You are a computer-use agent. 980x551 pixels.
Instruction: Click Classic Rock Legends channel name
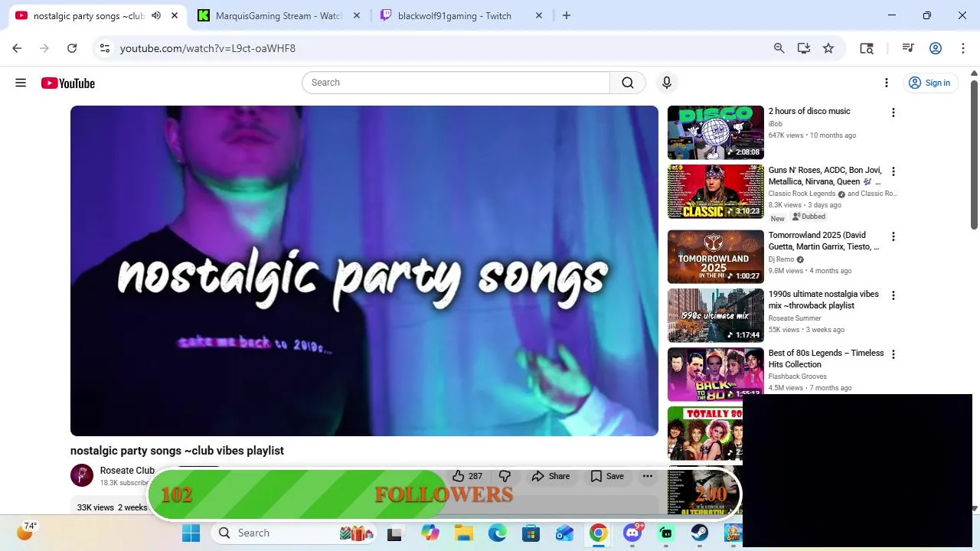coord(802,194)
